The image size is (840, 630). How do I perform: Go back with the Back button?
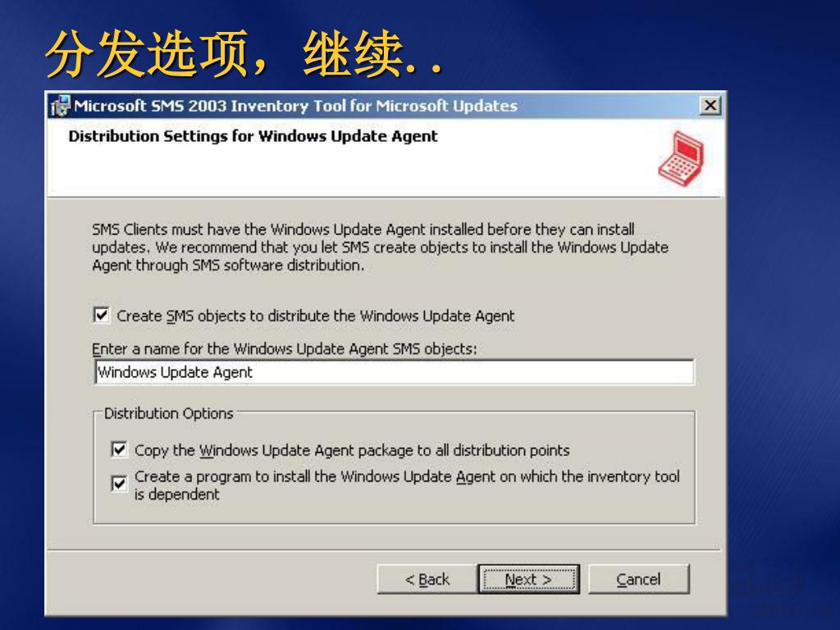click(x=427, y=579)
